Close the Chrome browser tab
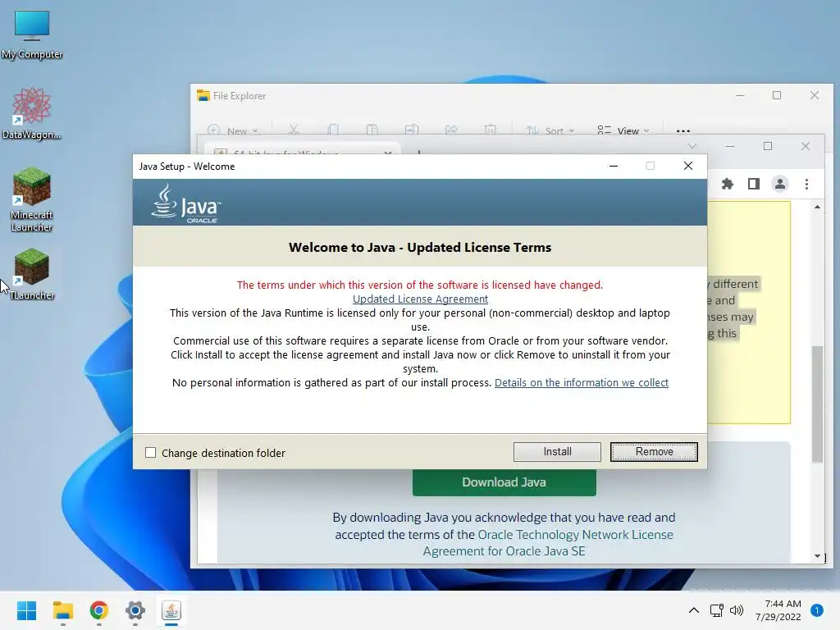The width and height of the screenshot is (840, 630). 388,153
